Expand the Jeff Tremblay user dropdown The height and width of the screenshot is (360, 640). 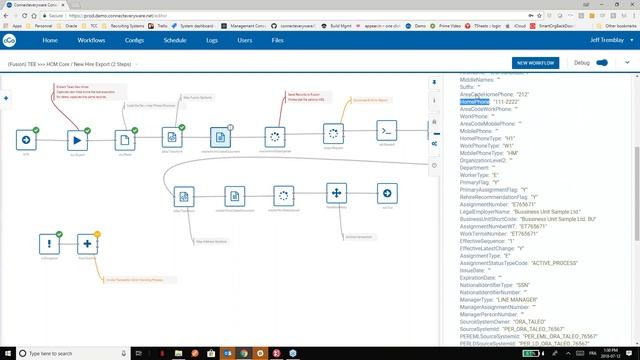tap(611, 40)
